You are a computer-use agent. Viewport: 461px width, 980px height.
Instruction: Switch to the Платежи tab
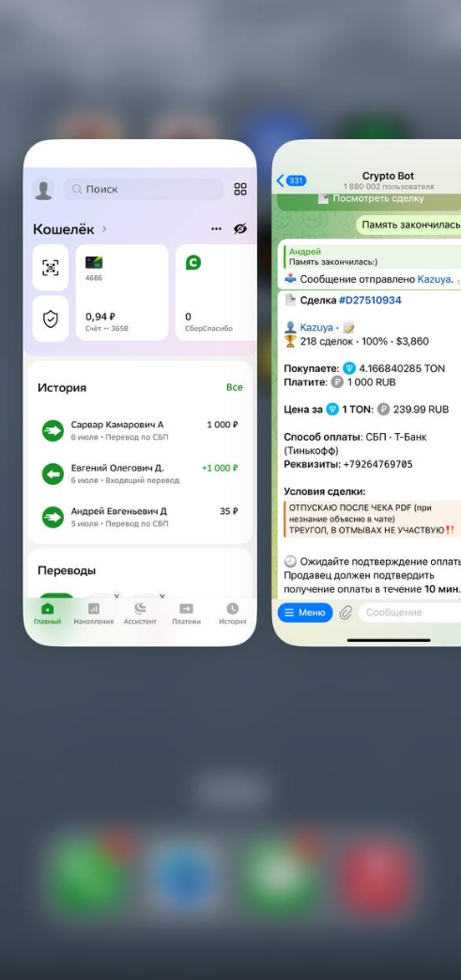[x=186, y=614]
